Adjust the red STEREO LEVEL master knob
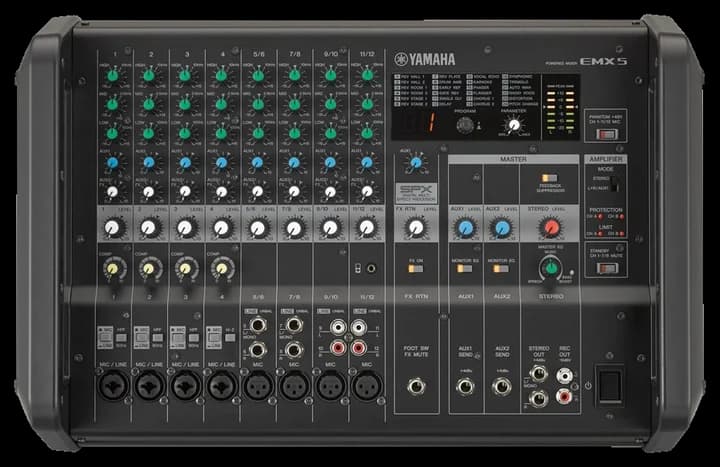Screen dimensions: 720x467 pyautogui.click(x=551, y=227)
